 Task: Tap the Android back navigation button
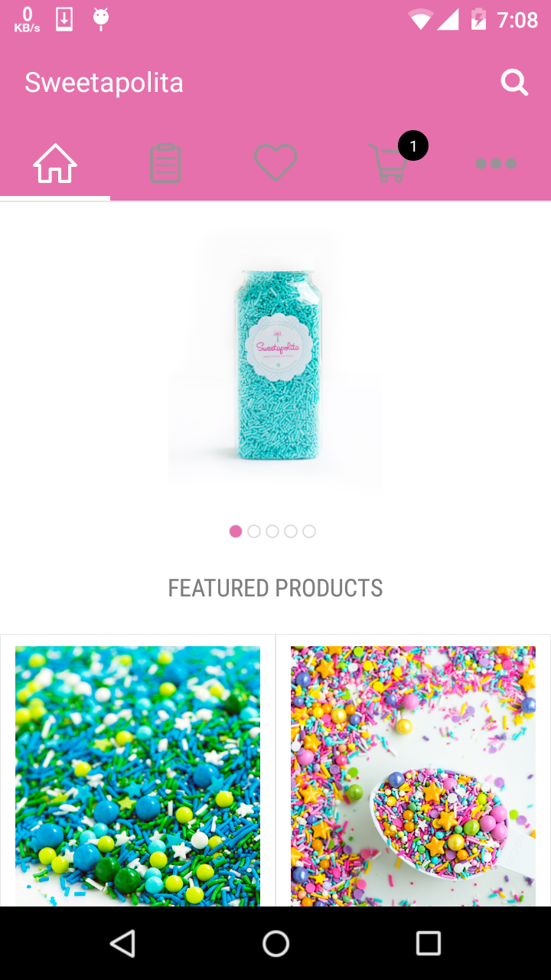click(x=122, y=943)
